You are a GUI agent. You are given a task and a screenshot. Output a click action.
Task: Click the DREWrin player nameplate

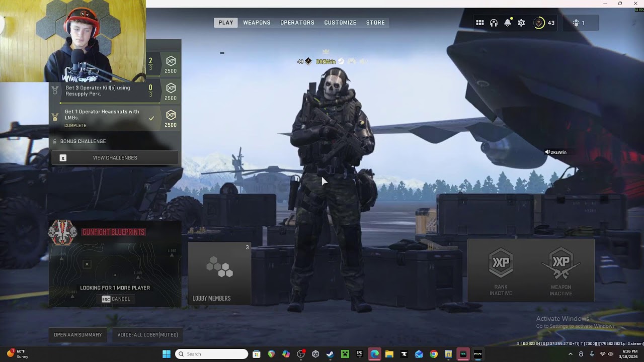click(326, 62)
